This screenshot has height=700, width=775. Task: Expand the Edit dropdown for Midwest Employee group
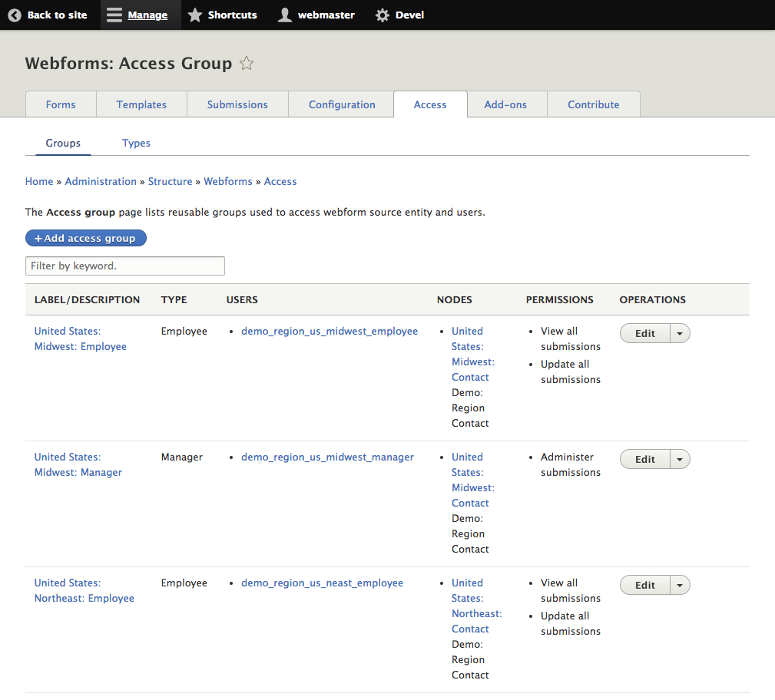(680, 332)
